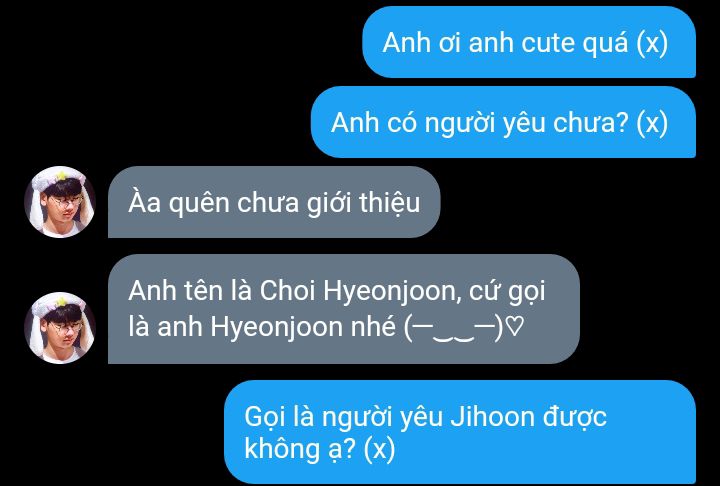
Task: Select the 'Anh ơi anh cute quá' message bubble
Action: click(x=529, y=42)
